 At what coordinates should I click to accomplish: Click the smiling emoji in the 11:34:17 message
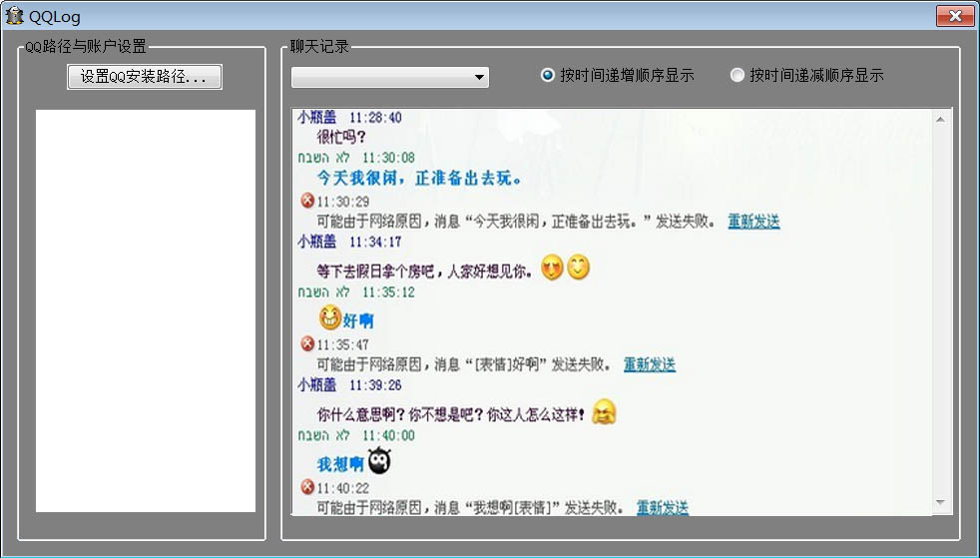(578, 268)
